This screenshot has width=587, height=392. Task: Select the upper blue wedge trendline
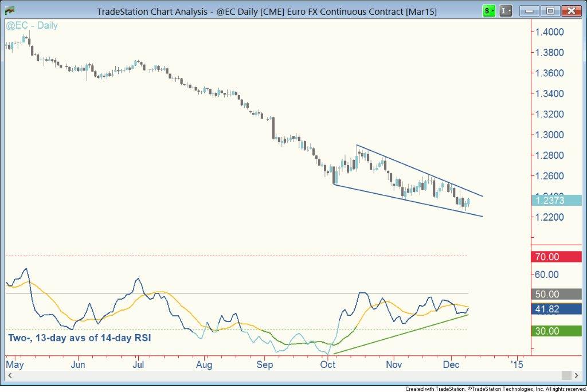pos(418,170)
